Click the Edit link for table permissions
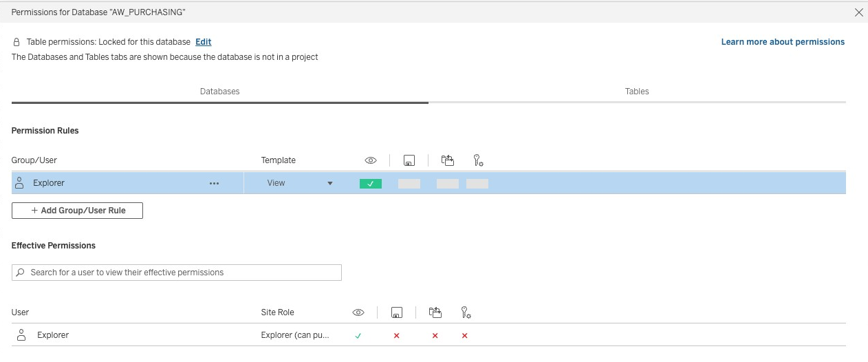Image resolution: width=868 pixels, height=362 pixels. (x=203, y=42)
